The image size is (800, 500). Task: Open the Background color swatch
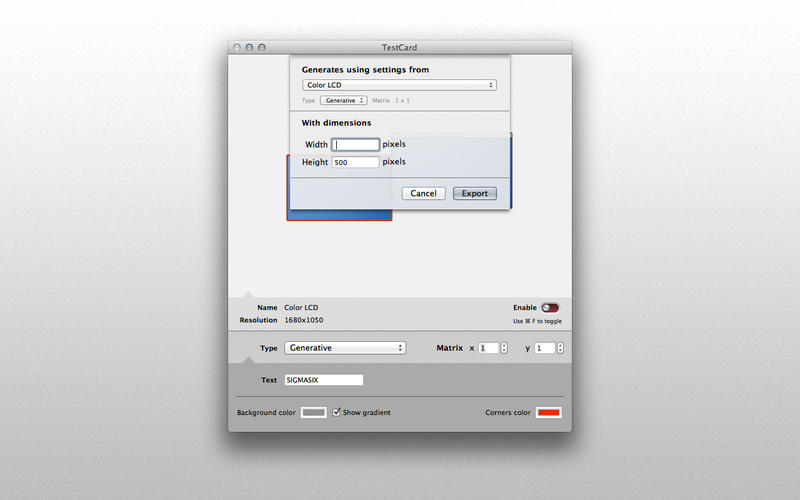coord(314,412)
